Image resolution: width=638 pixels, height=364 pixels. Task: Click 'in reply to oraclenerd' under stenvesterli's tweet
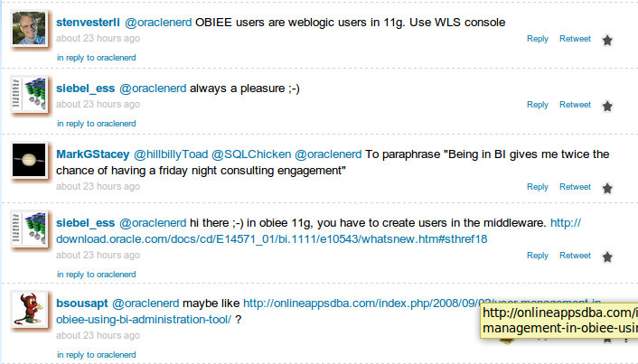pyautogui.click(x=96, y=58)
